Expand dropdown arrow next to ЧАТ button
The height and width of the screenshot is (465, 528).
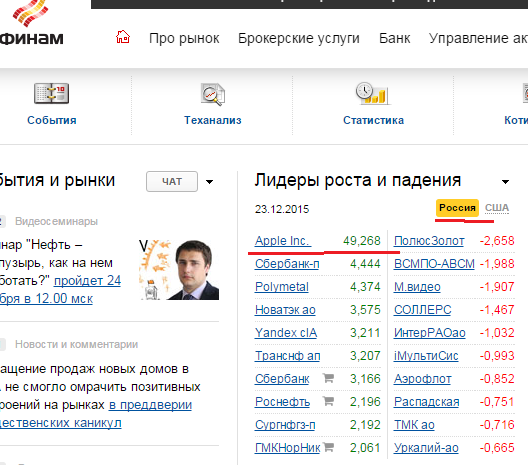(x=209, y=182)
